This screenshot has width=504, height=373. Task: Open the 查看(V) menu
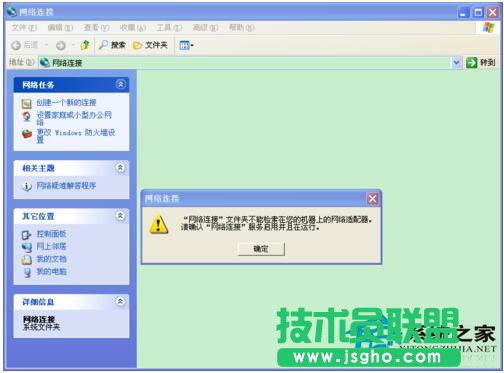97,28
